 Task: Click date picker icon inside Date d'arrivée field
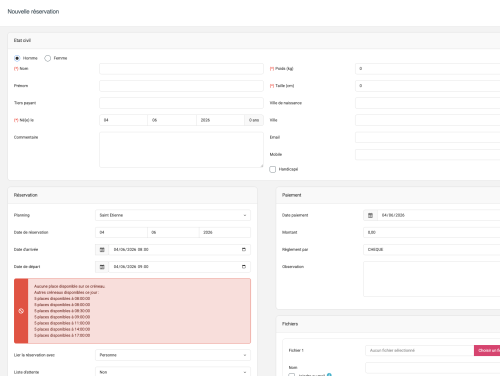click(244, 250)
